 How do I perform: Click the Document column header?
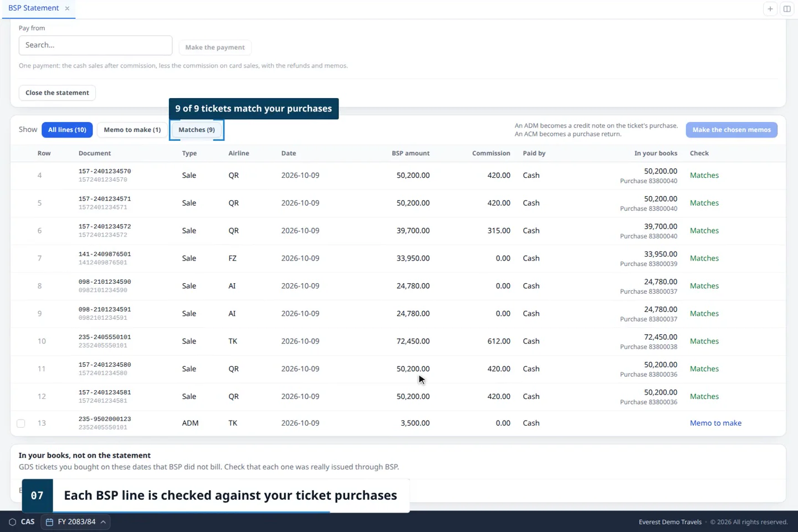click(95, 154)
